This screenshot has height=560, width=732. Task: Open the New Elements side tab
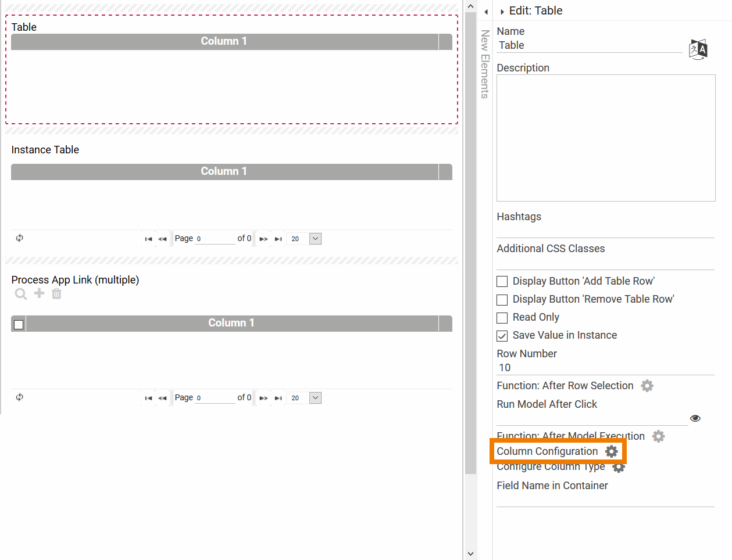coord(485,64)
